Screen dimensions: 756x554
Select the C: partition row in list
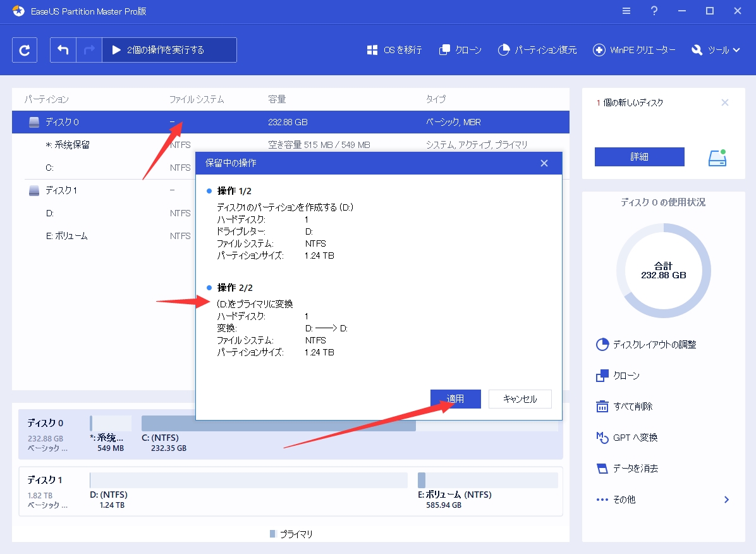[x=104, y=168]
